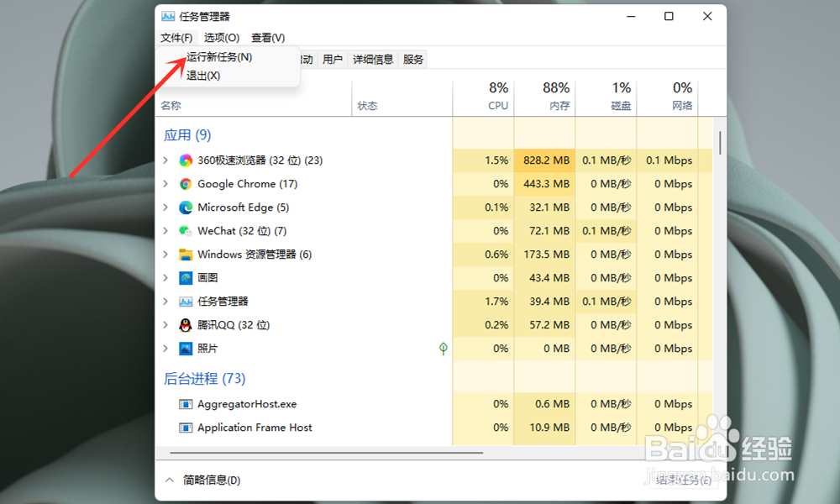Viewport: 840px width, 504px height.
Task: Select the 后台进程 (73) group header
Action: click(204, 379)
